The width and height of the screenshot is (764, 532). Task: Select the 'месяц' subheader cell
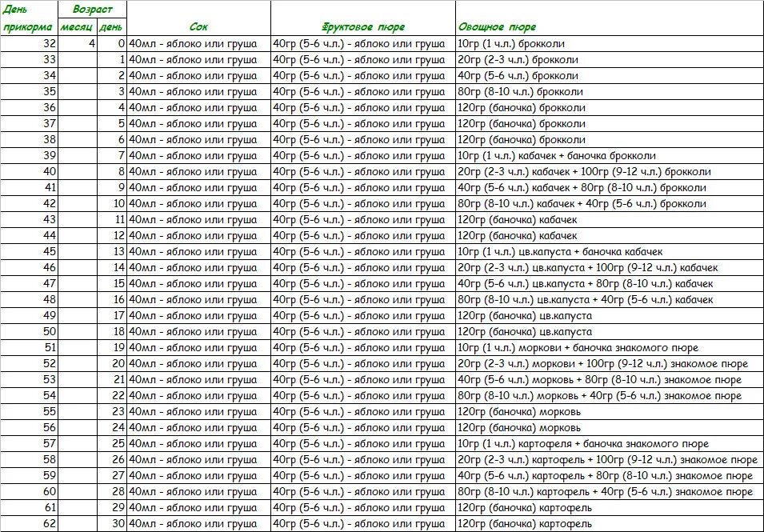78,26
